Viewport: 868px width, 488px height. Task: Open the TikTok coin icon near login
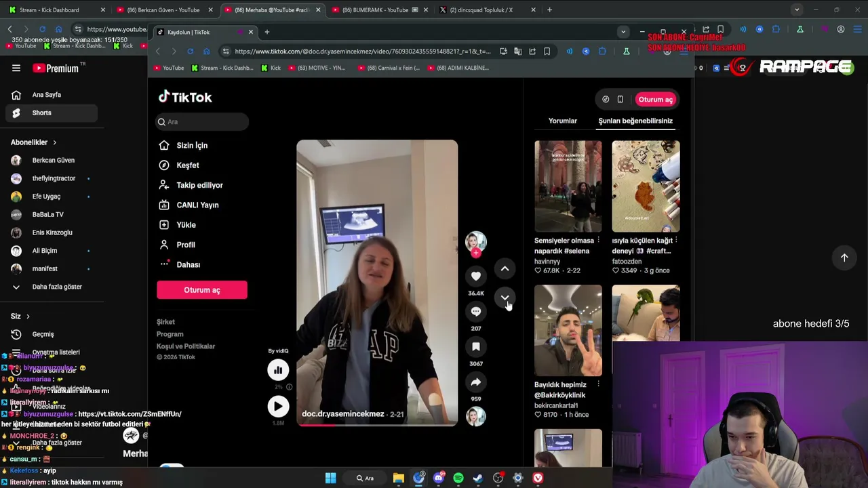pyautogui.click(x=606, y=100)
